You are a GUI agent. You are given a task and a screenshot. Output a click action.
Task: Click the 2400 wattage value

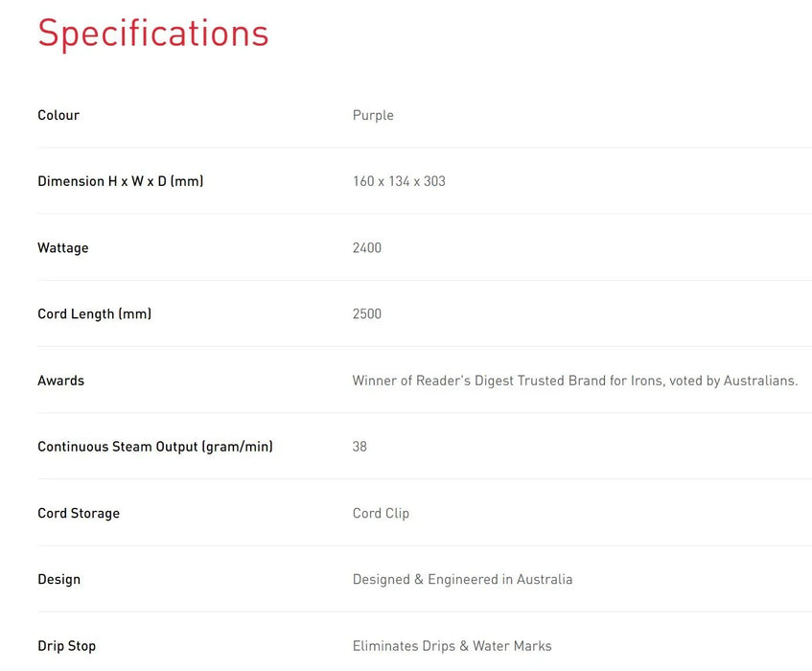tap(367, 247)
